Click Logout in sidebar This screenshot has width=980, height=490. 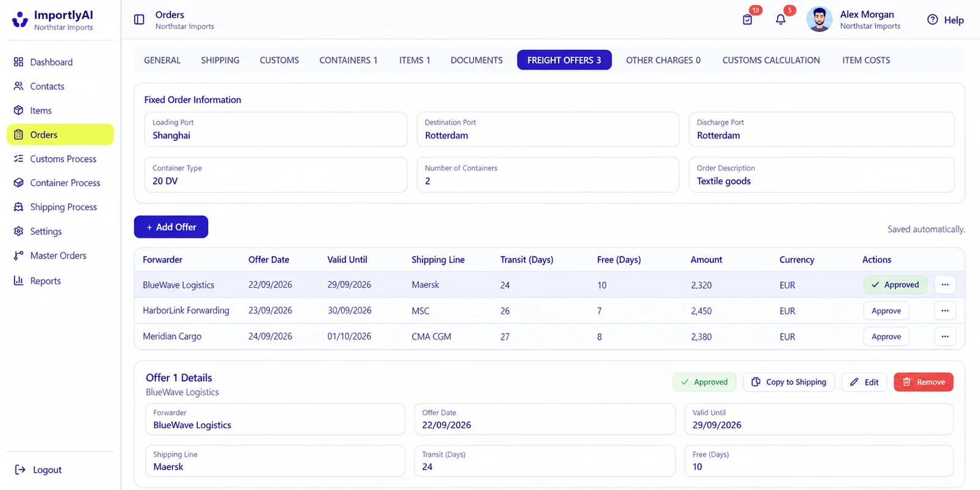pyautogui.click(x=39, y=470)
